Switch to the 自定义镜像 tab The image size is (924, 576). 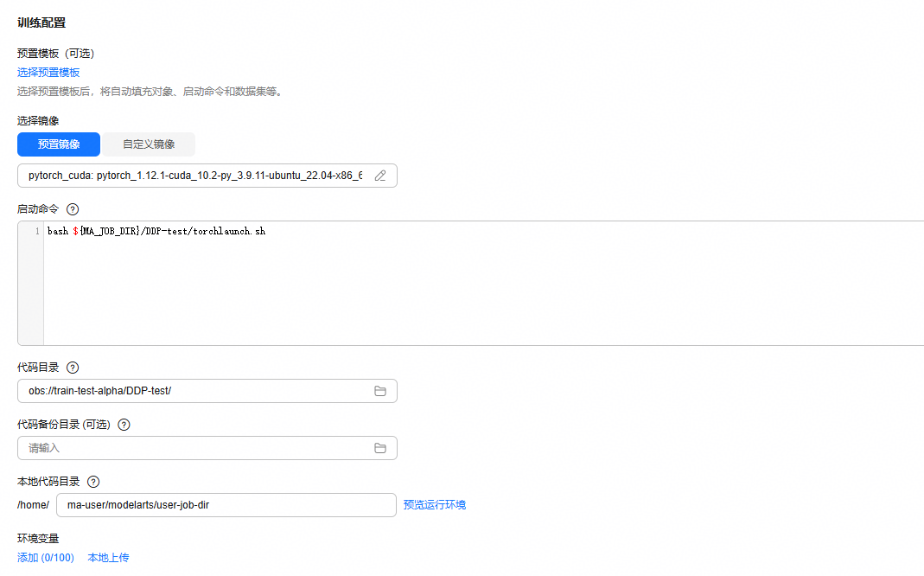coord(149,144)
